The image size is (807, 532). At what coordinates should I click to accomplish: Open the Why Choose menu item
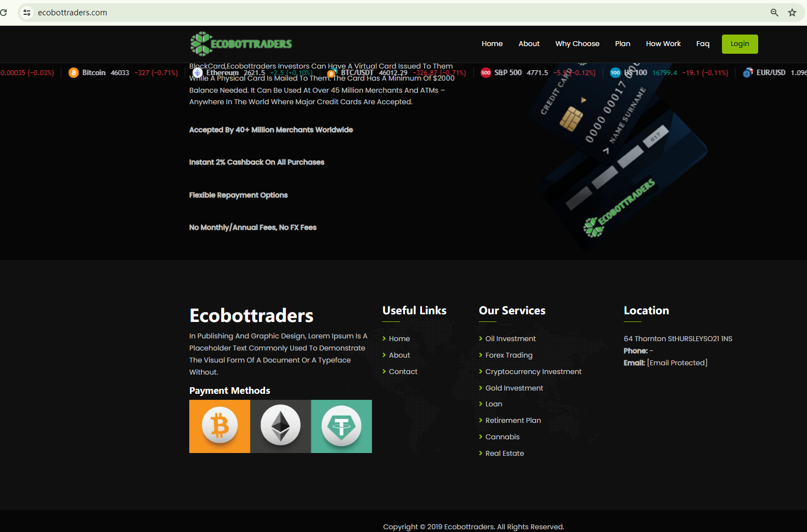577,44
